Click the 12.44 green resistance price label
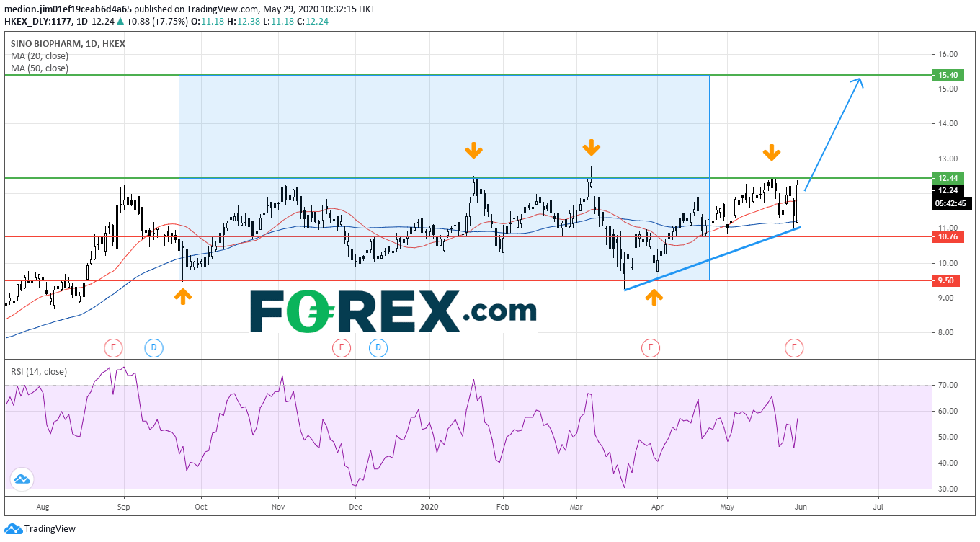980x542 pixels. pos(947,178)
